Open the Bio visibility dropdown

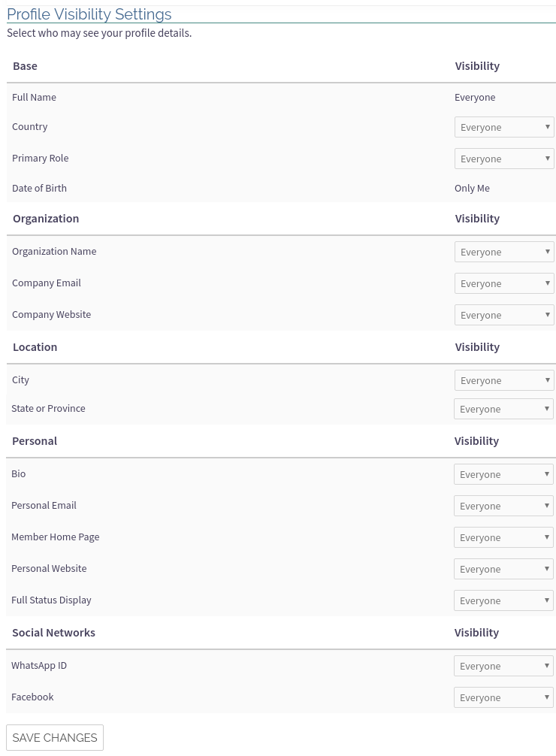tap(503, 473)
